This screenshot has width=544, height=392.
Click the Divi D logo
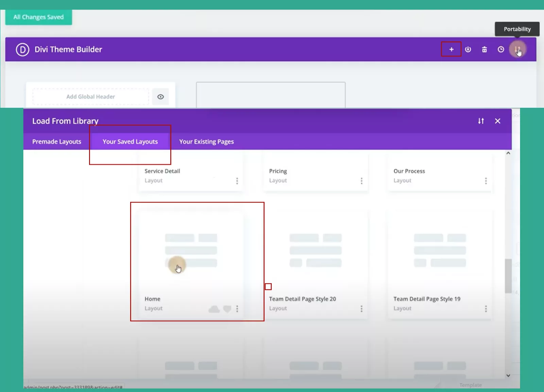22,49
